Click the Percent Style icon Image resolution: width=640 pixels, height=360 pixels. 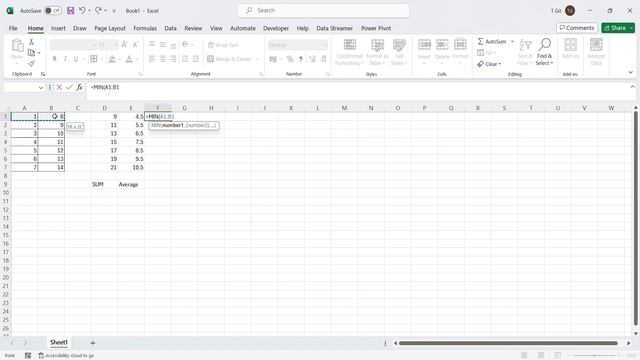290,59
